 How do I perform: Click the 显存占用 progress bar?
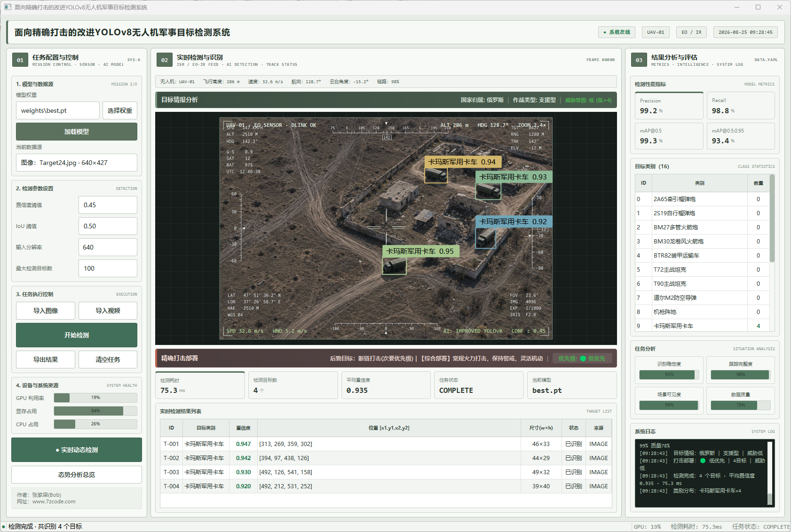click(95, 411)
